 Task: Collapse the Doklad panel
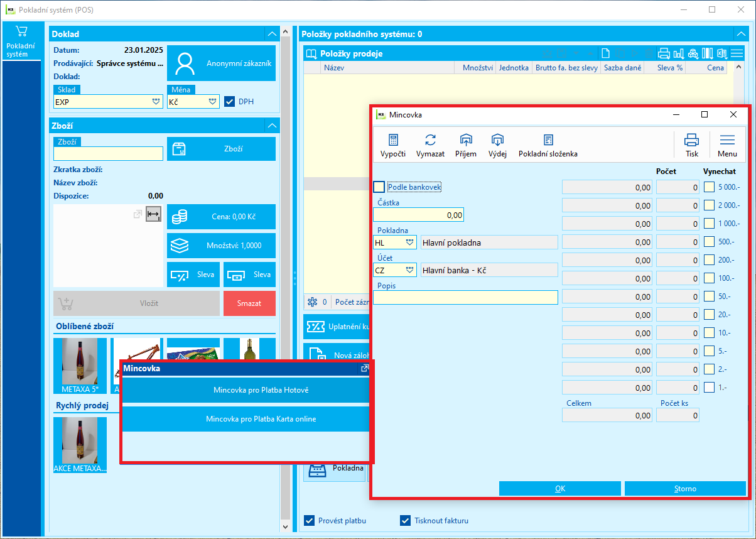tap(271, 34)
